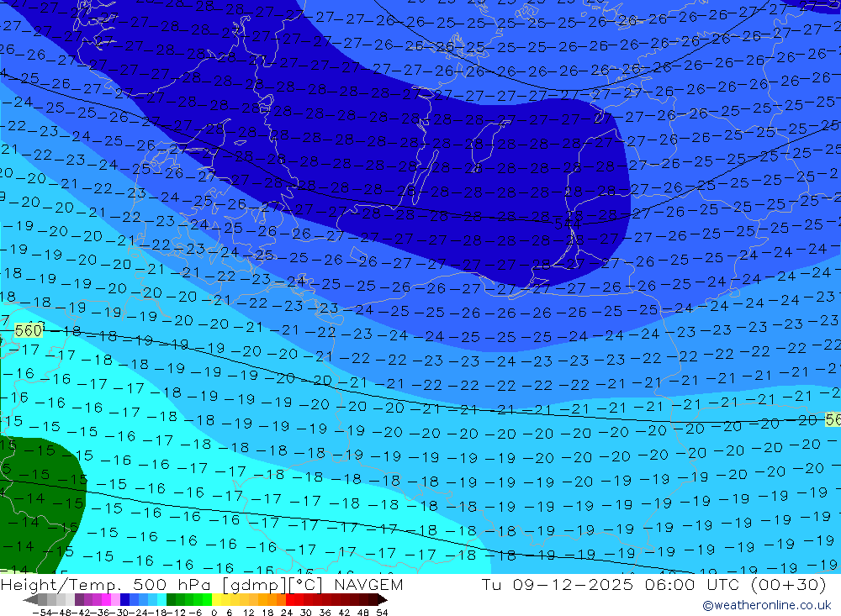Image resolution: width=841 pixels, height=616 pixels.
Task: Click the -12 legend value
Action: [176, 613]
